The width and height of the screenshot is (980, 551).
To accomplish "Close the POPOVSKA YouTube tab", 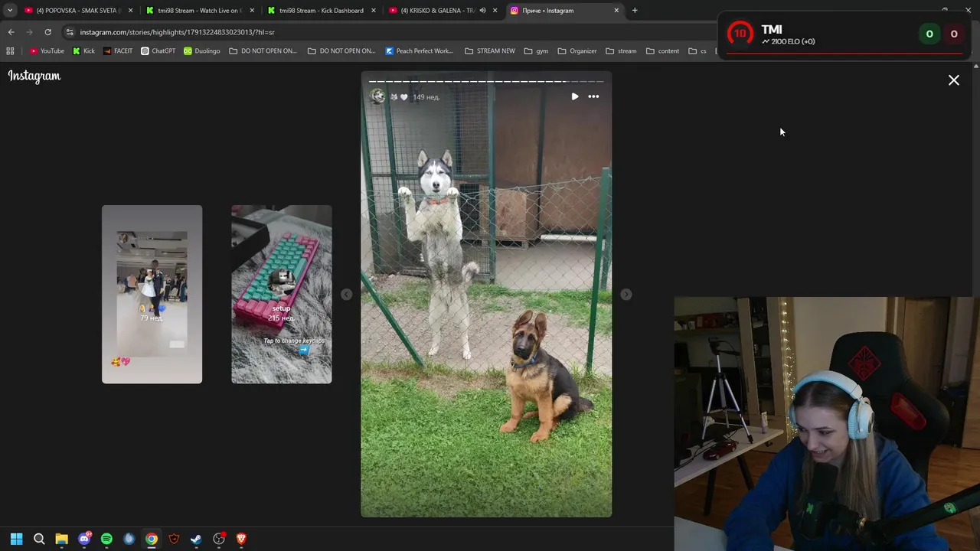I will tap(131, 11).
